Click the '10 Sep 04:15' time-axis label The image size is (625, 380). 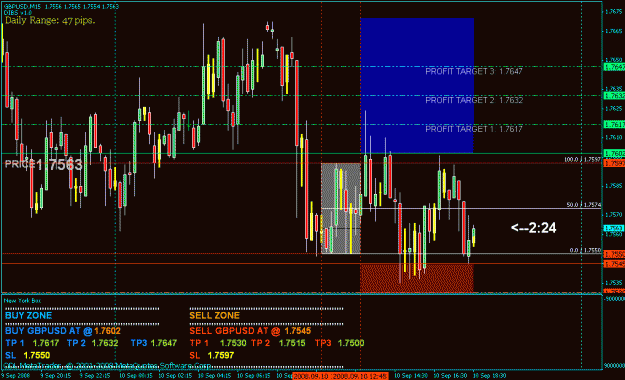tap(214, 376)
